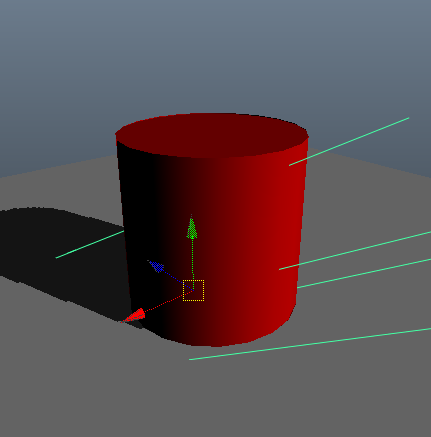Screen dimensions: 431x437
Task: Click the yellow center square of the manipulator
Action: coord(193,290)
